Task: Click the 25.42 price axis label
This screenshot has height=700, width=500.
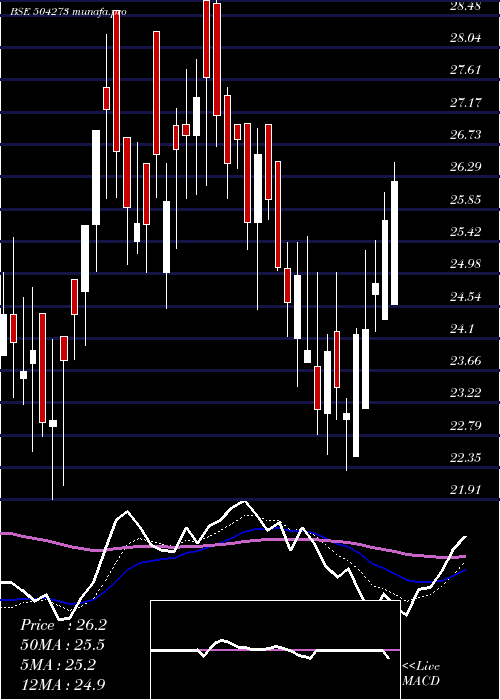Action: pyautogui.click(x=466, y=232)
